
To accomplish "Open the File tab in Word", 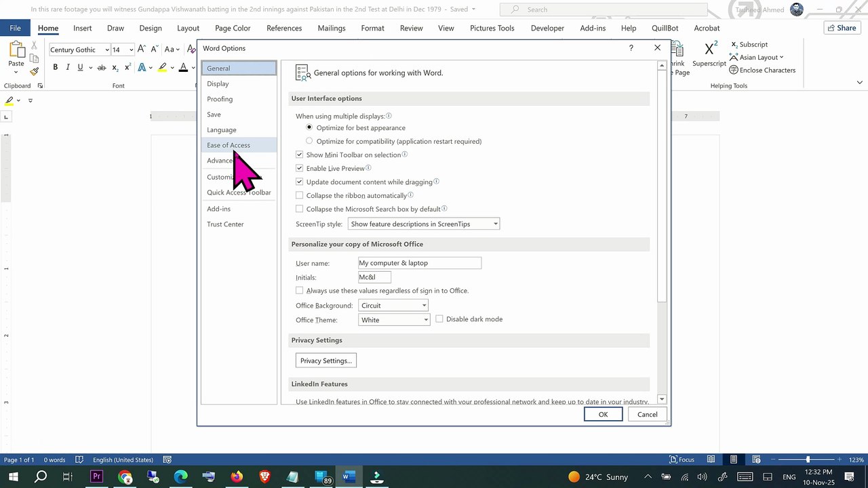I will 15,28.
